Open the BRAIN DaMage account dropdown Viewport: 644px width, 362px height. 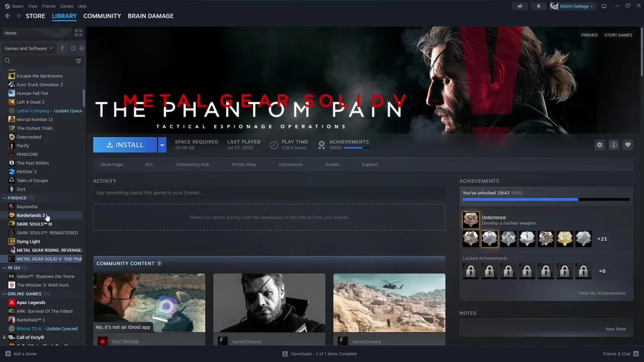(x=572, y=6)
